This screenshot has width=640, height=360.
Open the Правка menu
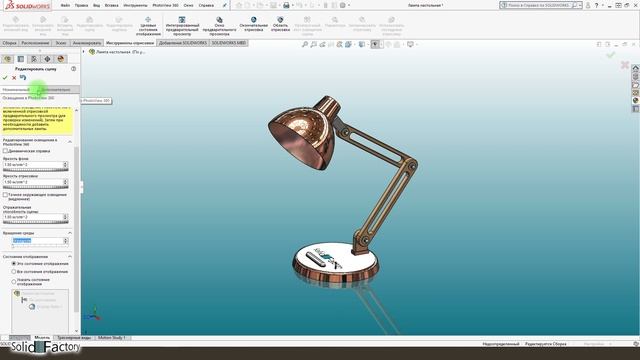(x=81, y=6)
